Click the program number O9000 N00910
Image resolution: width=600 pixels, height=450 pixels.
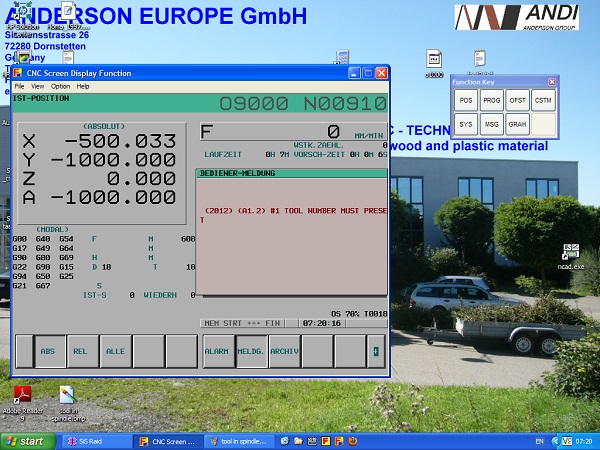point(303,103)
